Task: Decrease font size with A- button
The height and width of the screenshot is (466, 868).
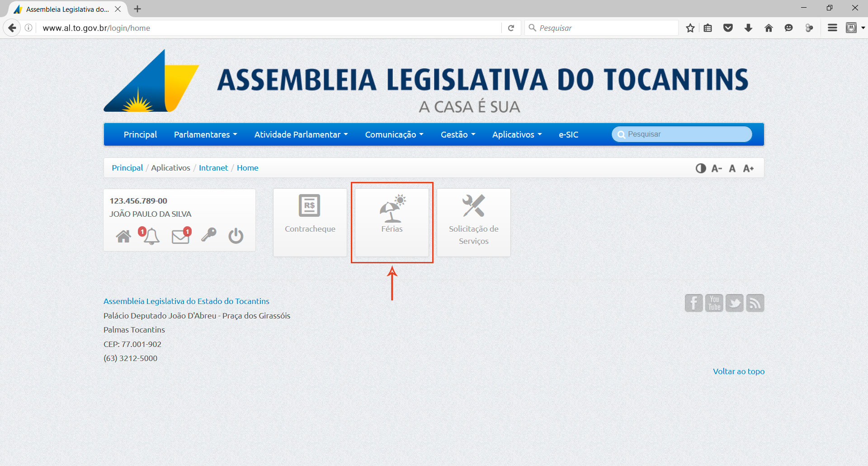Action: pos(717,168)
